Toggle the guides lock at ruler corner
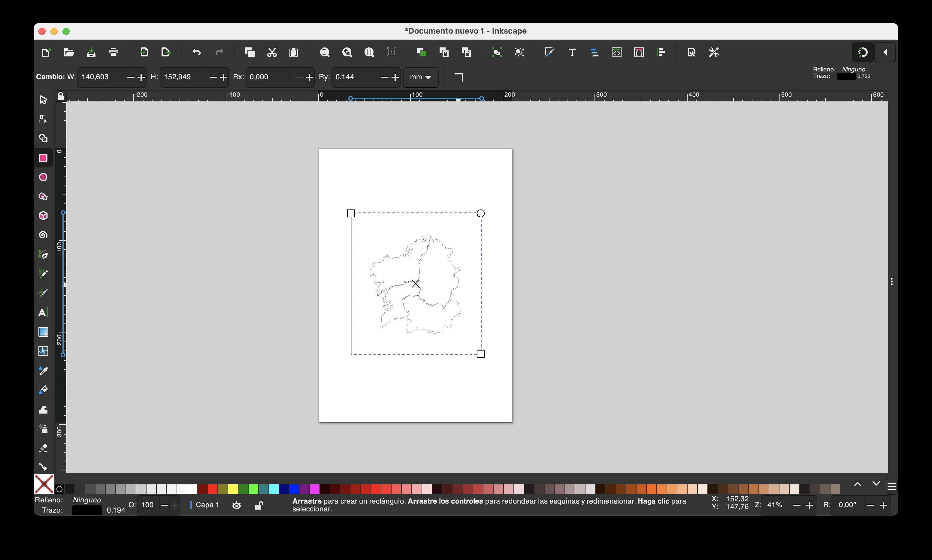Viewport: 932px width, 560px height. coord(60,96)
